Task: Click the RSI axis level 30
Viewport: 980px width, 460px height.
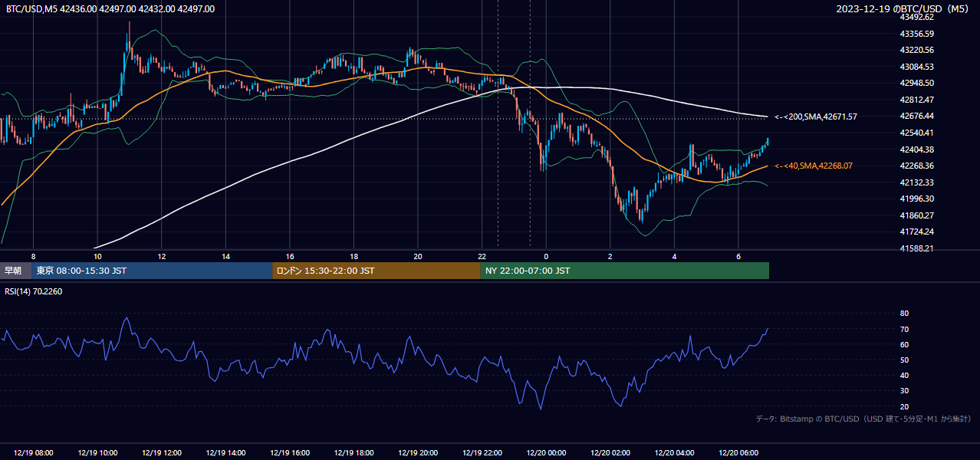Action: [x=904, y=391]
